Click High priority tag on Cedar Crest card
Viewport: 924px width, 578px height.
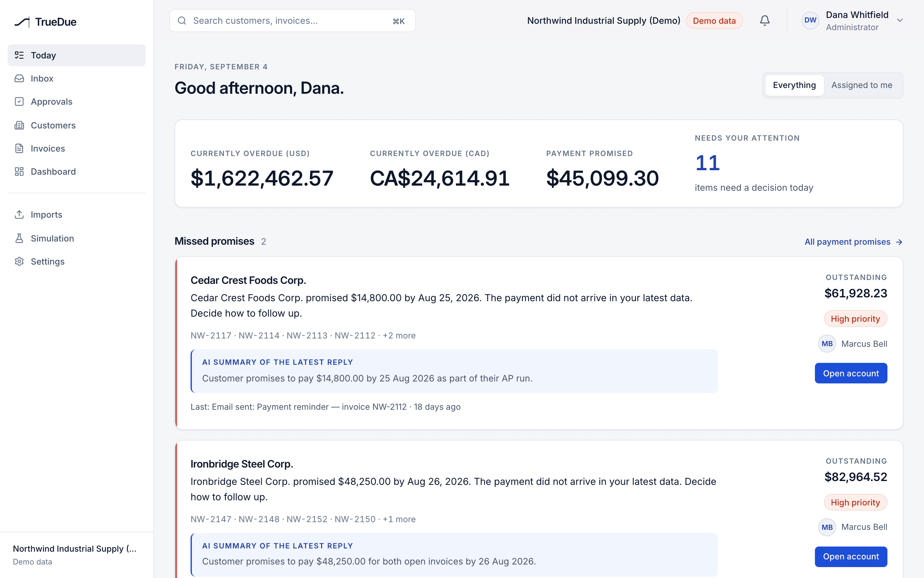coord(855,319)
